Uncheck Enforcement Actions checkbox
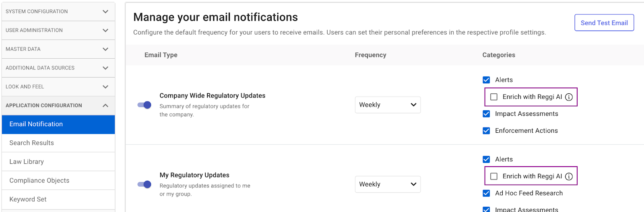644x212 pixels. click(486, 131)
